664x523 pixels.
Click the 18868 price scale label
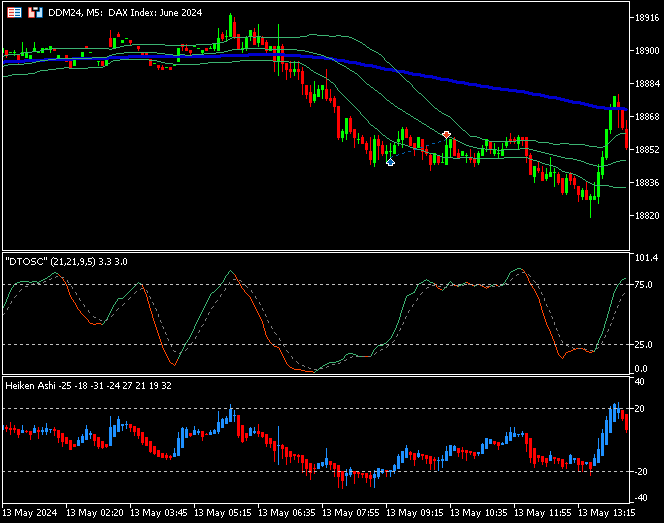(647, 116)
